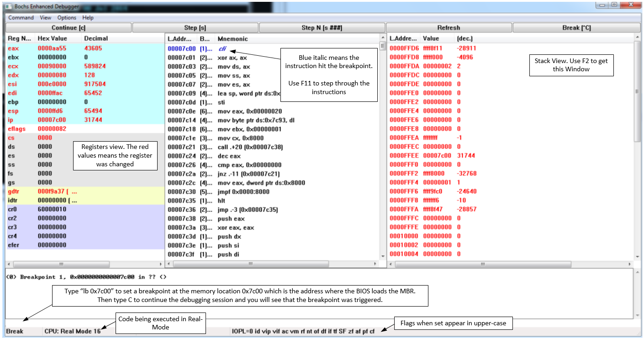Click the Hex Value column header
The width and height of the screenshot is (644, 339).
[x=52, y=39]
